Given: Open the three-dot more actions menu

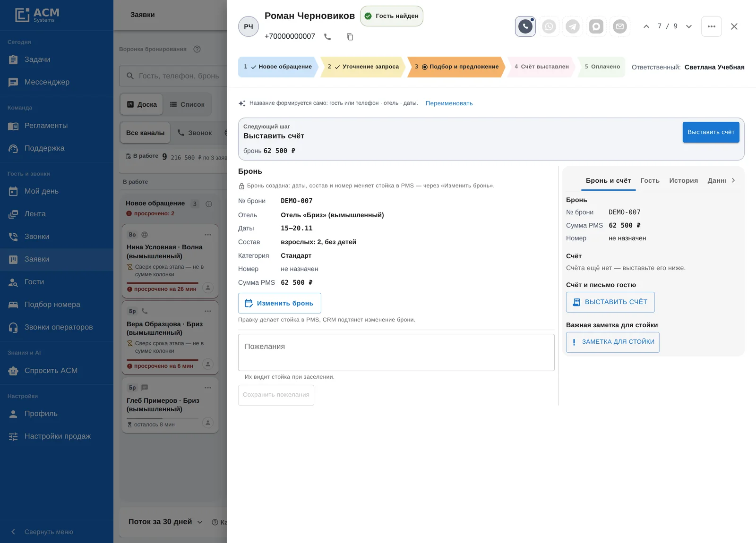Looking at the screenshot, I should pos(712,26).
